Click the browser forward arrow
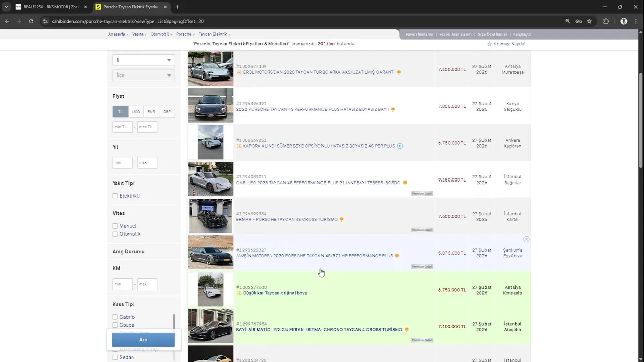Screen dimensions: 644x362 [x=19, y=21]
